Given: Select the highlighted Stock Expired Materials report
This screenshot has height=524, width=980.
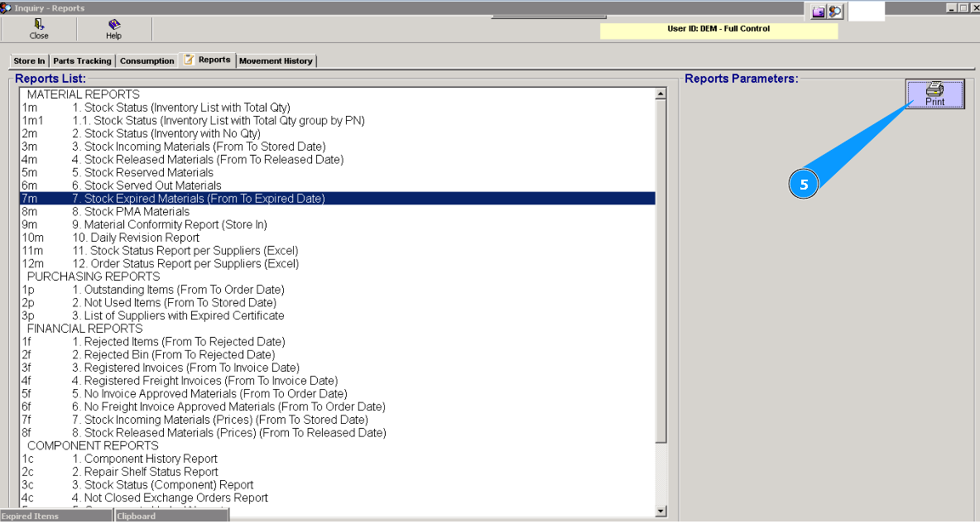Looking at the screenshot, I should click(338, 198).
